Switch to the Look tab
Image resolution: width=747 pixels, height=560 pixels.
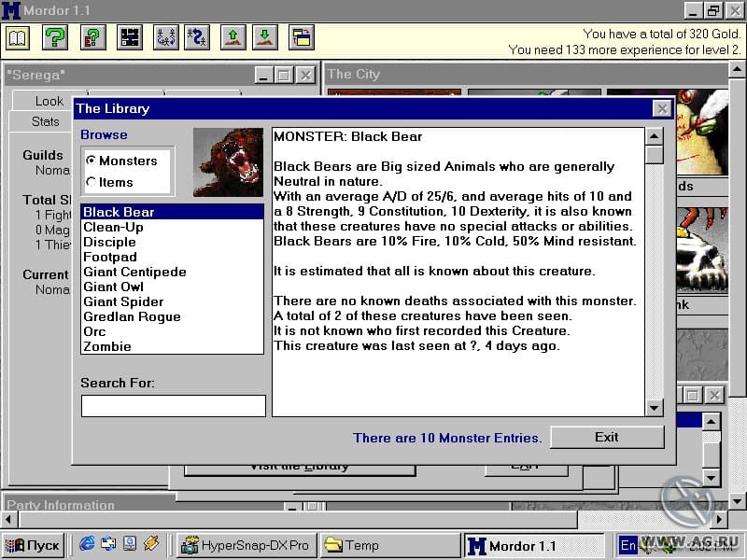click(49, 101)
